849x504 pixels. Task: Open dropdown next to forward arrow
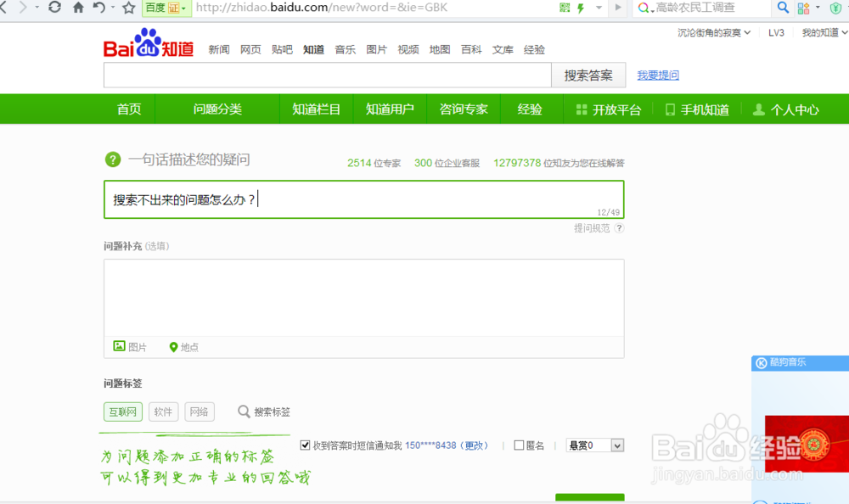point(37,8)
